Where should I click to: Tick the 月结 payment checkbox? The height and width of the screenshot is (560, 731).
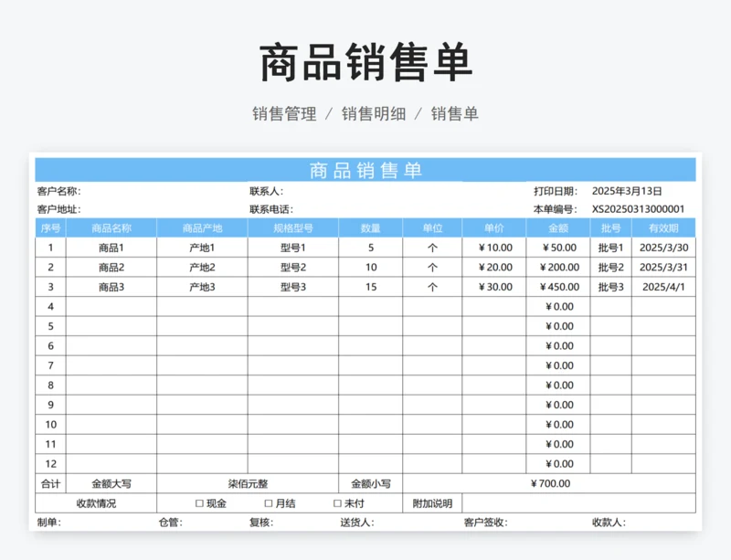269,503
